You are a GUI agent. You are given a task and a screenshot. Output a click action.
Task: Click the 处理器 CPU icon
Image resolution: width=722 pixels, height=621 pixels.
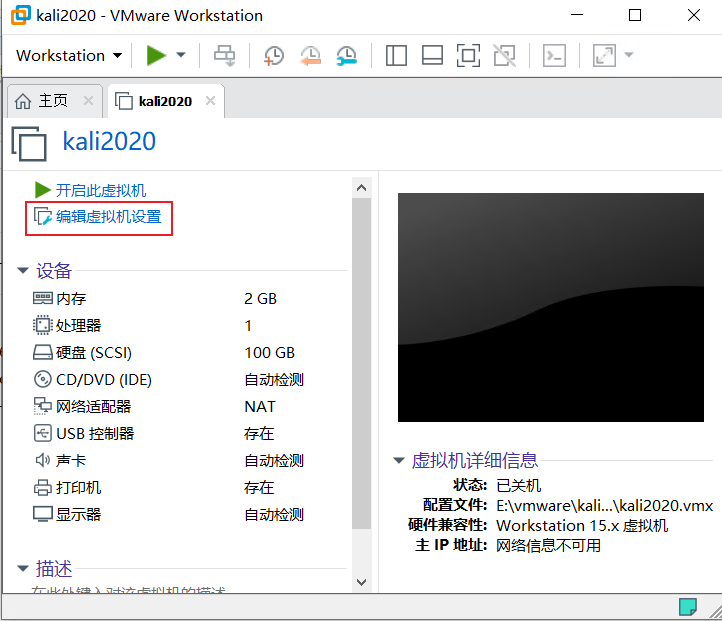click(x=43, y=325)
